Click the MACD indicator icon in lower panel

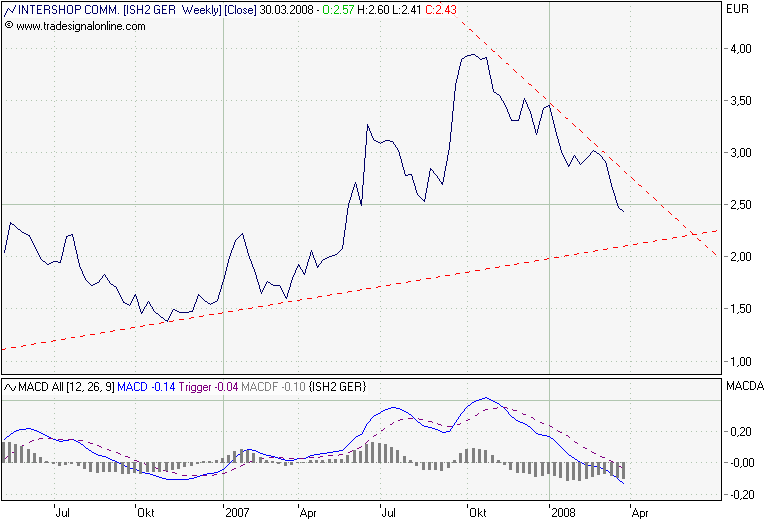point(10,387)
